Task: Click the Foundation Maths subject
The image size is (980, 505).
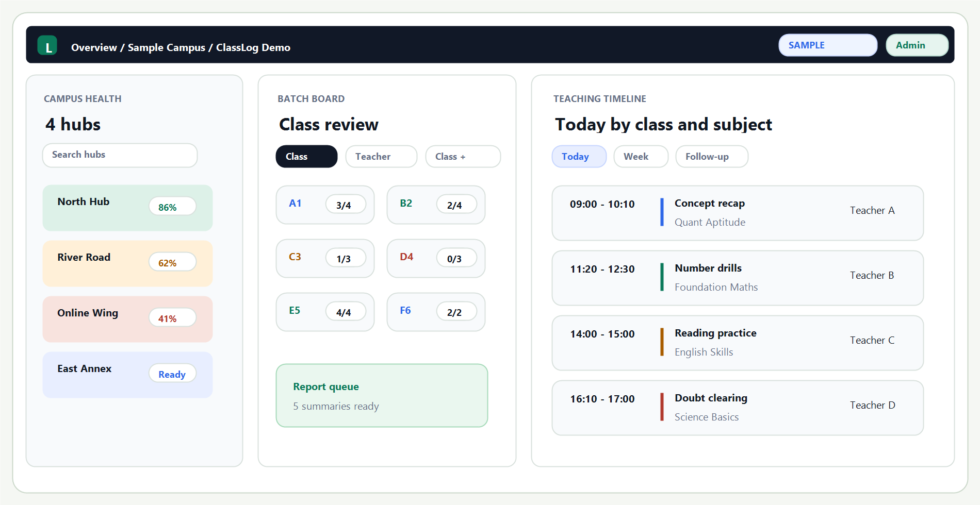Action: [x=716, y=287]
